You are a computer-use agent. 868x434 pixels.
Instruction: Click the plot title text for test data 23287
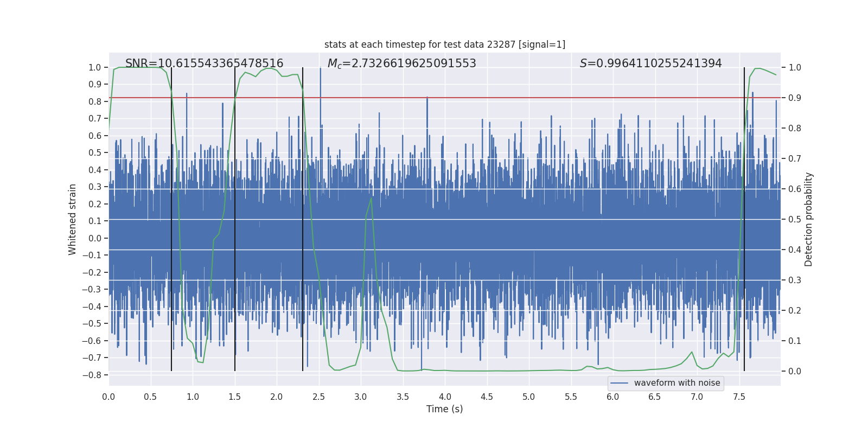(x=445, y=44)
